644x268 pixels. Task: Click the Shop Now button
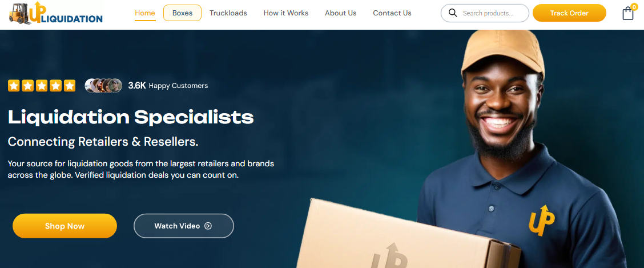(x=65, y=226)
